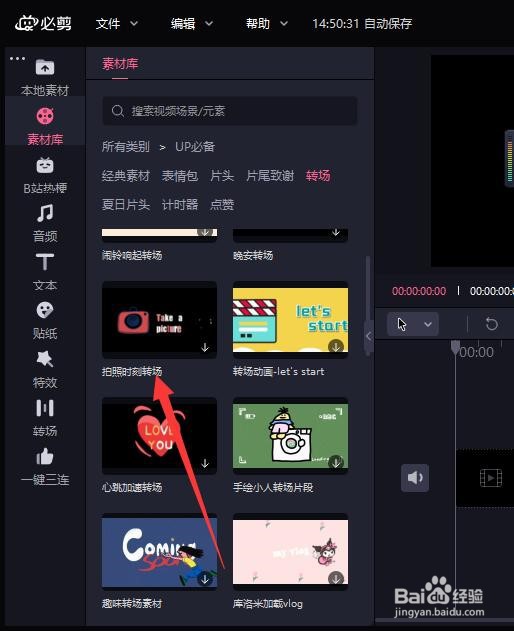This screenshot has height=631, width=514.
Task: Click the red 00:00:00:00 current timecode
Action: point(419,291)
